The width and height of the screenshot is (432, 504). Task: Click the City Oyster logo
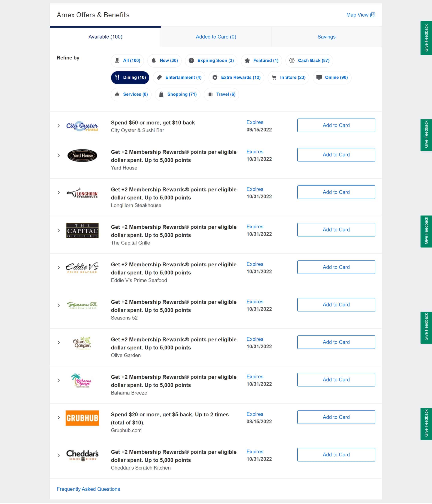82,126
